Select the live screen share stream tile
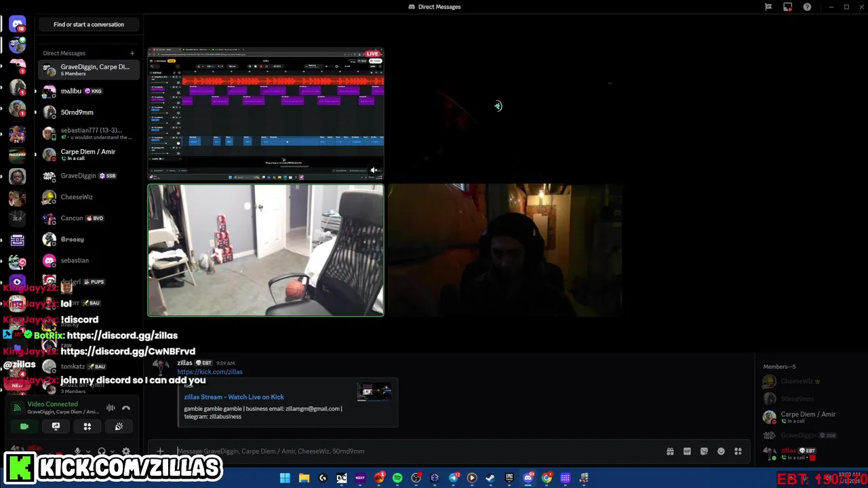 click(266, 114)
